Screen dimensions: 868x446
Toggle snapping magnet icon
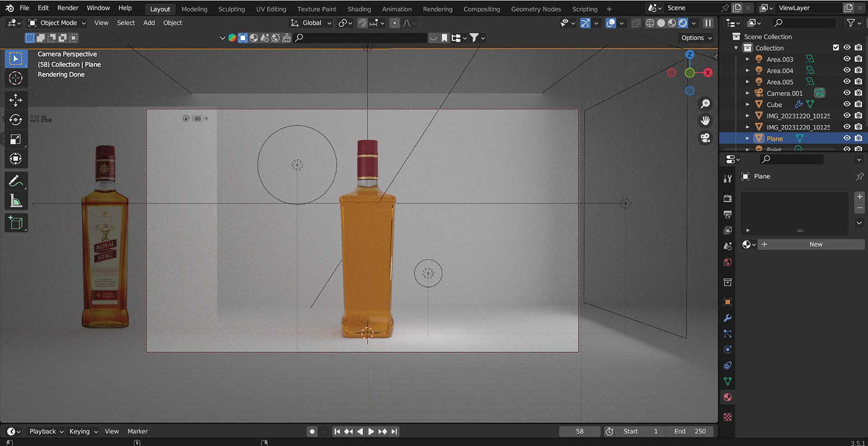click(x=362, y=23)
